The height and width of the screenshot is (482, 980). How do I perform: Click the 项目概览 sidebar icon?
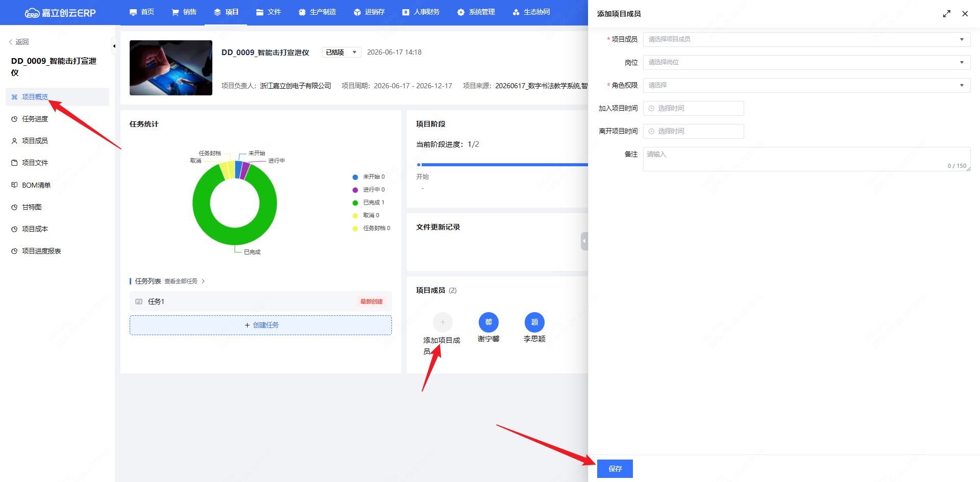click(14, 97)
